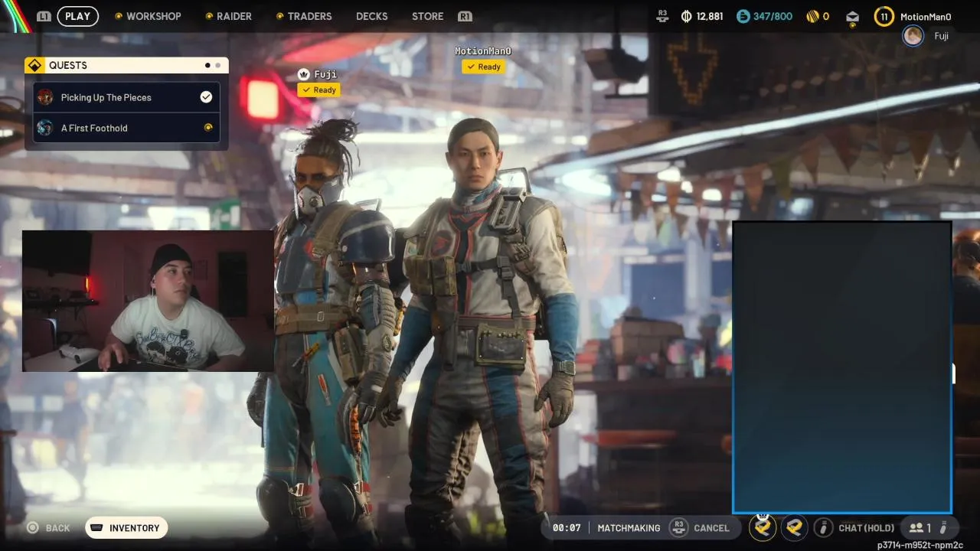The image size is (980, 551).
Task: Open Fuji's party avatar in top right
Action: (913, 36)
